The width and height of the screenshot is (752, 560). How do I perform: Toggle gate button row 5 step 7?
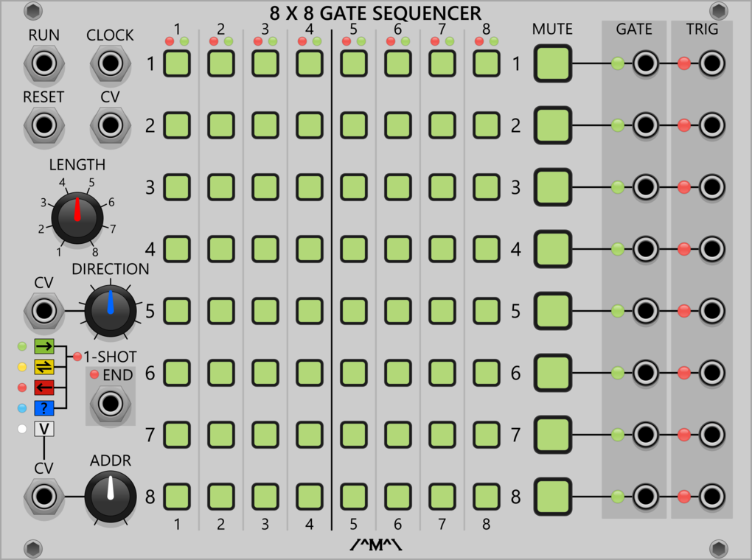pyautogui.click(x=442, y=311)
